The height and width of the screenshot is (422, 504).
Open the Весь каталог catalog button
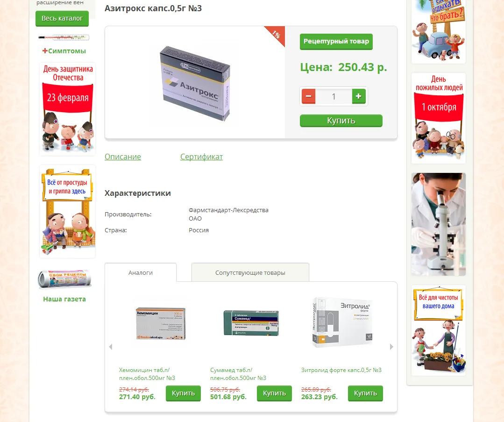tap(62, 19)
